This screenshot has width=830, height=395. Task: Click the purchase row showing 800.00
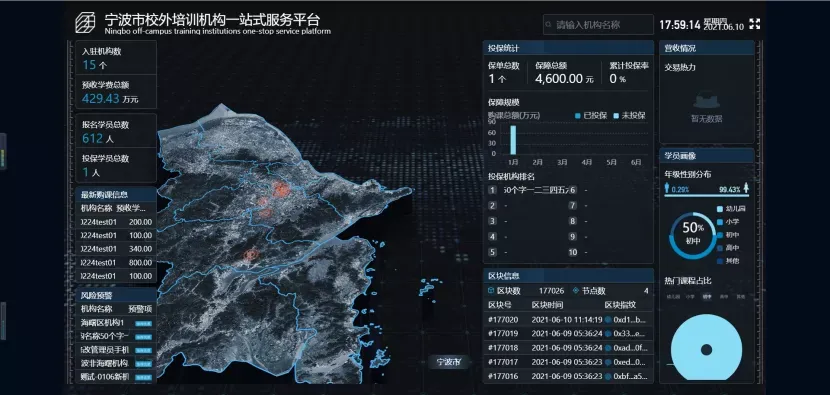pos(116,263)
